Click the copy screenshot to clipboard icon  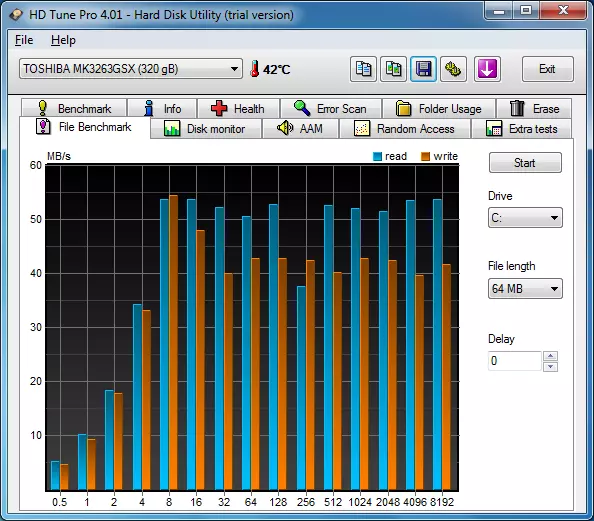coord(393,69)
